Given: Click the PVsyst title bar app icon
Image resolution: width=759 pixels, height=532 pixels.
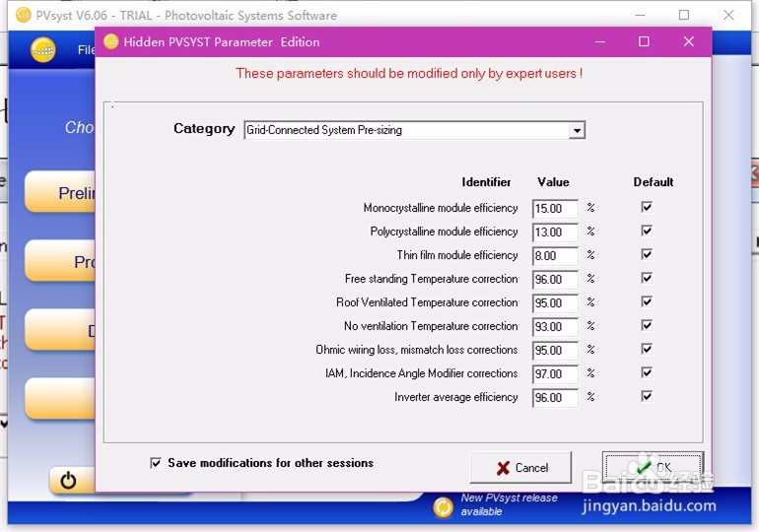Looking at the screenshot, I should pos(23,15).
